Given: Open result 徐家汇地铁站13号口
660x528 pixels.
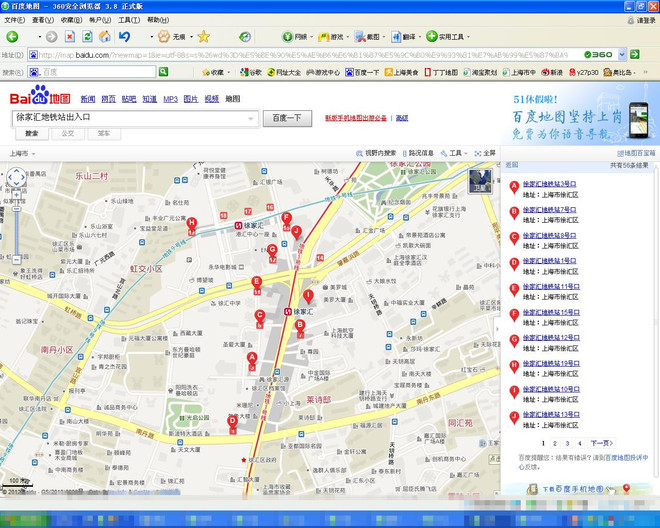Looking at the screenshot, I should tap(551, 414).
